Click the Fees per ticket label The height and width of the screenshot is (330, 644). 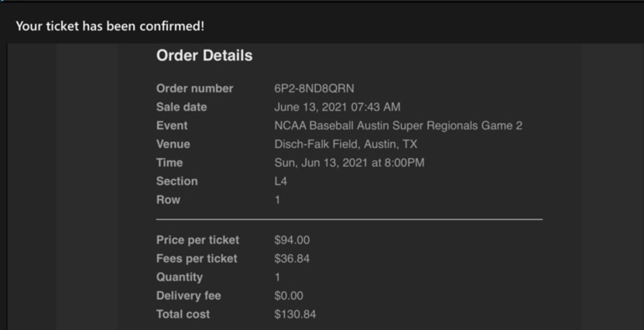pos(197,259)
